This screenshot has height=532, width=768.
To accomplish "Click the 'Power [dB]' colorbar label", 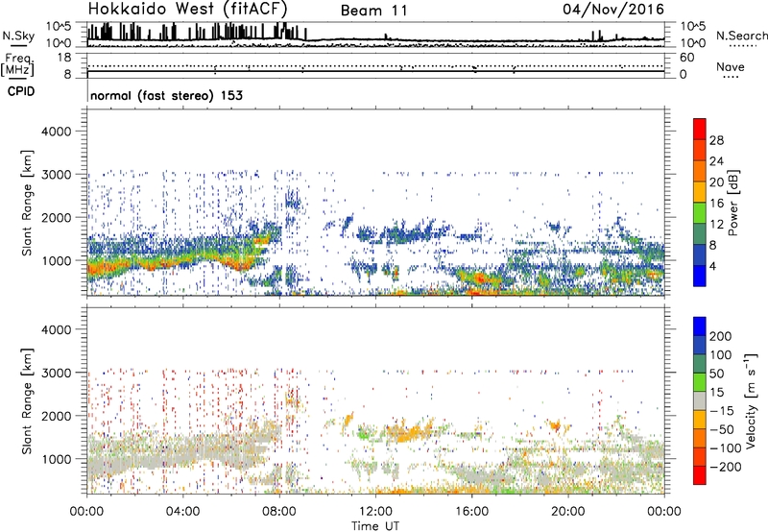I will click(x=733, y=203).
